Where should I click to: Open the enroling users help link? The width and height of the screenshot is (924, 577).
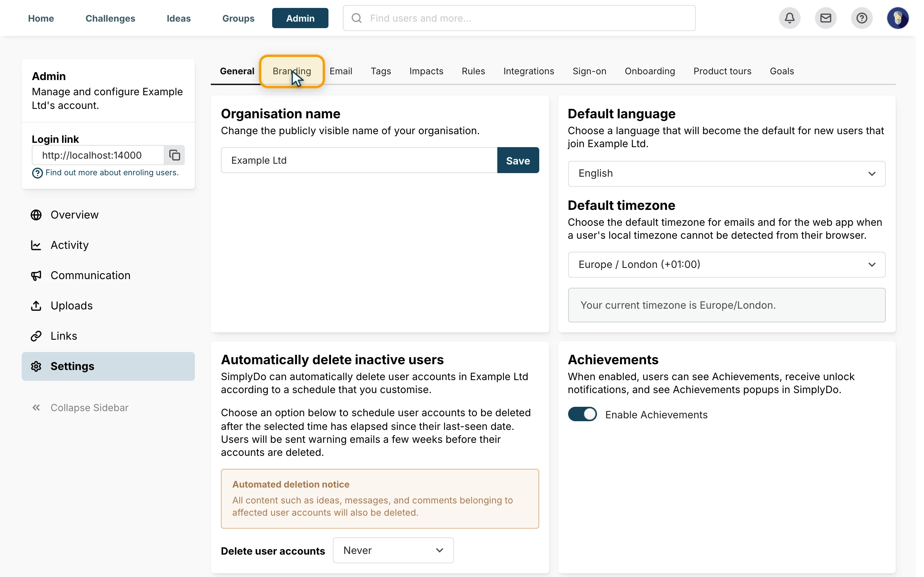click(x=112, y=172)
